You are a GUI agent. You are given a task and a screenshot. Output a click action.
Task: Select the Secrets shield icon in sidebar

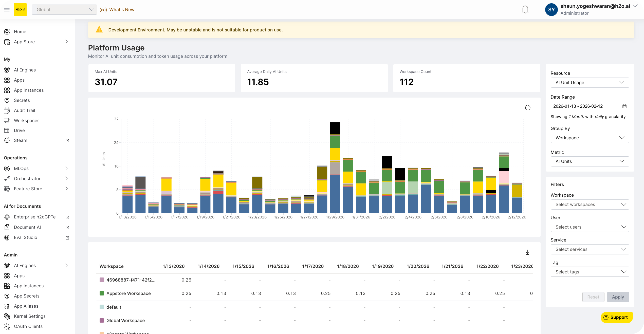(7, 100)
